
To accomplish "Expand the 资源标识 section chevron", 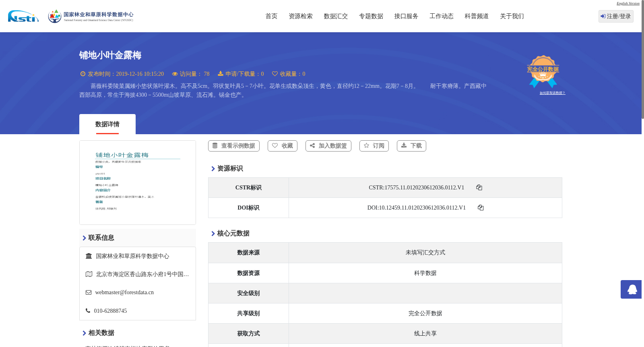I will (213, 168).
